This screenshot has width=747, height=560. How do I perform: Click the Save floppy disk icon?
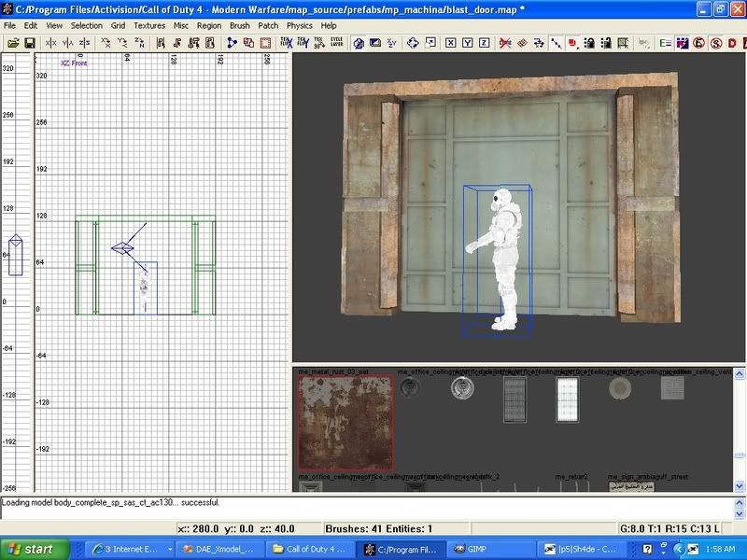click(30, 43)
